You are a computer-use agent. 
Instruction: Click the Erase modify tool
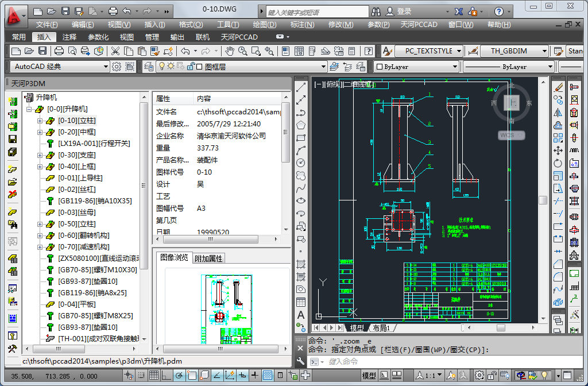click(558, 87)
